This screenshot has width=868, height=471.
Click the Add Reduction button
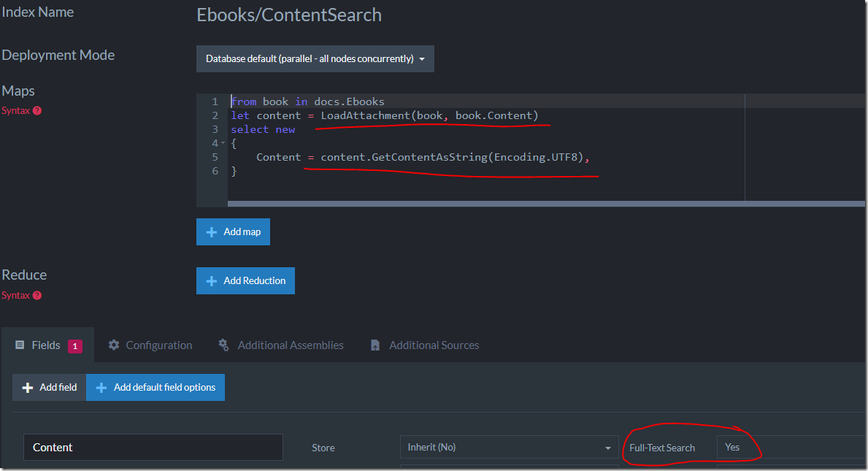pyautogui.click(x=245, y=280)
